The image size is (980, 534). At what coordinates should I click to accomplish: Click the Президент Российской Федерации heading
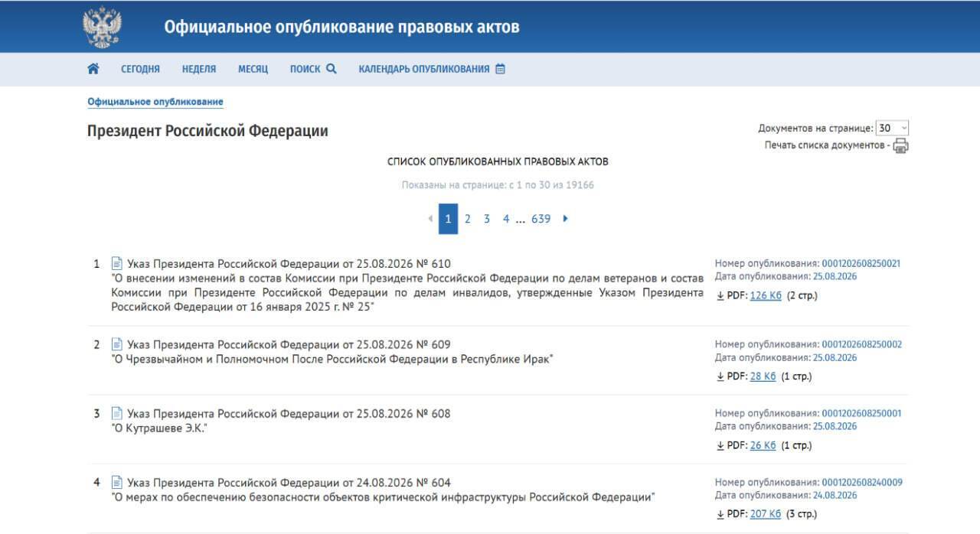[207, 131]
